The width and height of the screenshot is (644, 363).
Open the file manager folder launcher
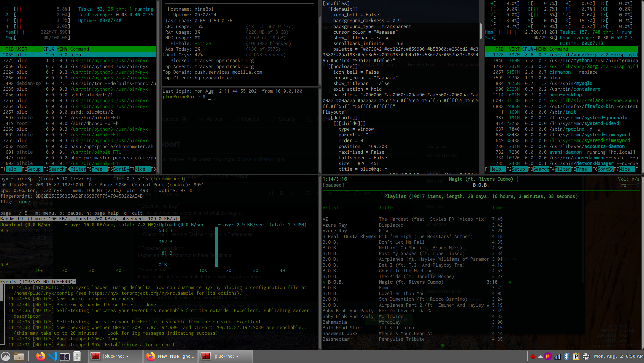(19, 356)
